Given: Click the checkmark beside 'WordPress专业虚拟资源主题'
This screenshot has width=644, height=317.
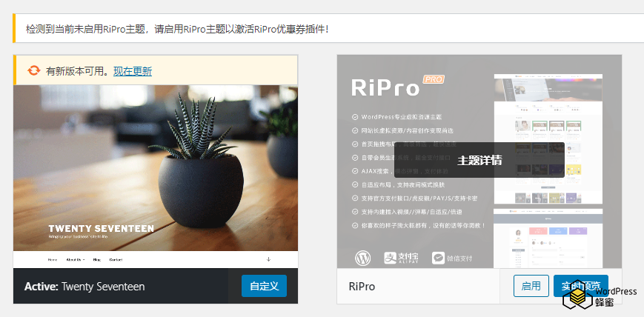Looking at the screenshot, I should pyautogui.click(x=355, y=117).
